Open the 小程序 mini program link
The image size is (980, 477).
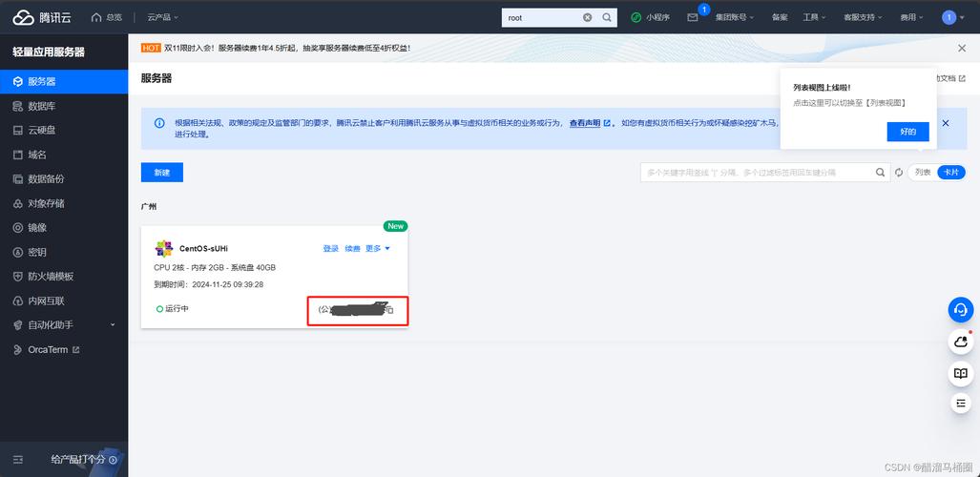click(x=651, y=17)
